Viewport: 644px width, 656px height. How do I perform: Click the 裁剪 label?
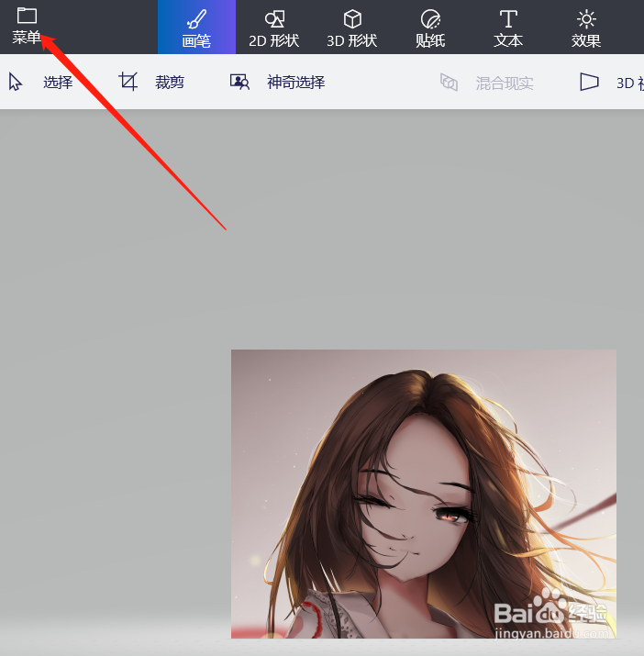(170, 82)
